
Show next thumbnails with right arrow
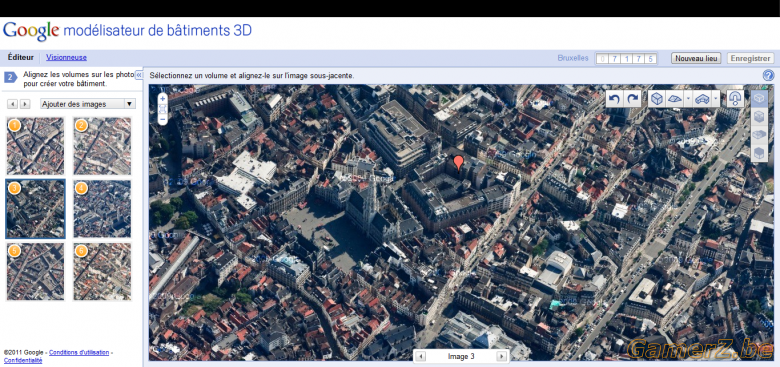(x=25, y=104)
